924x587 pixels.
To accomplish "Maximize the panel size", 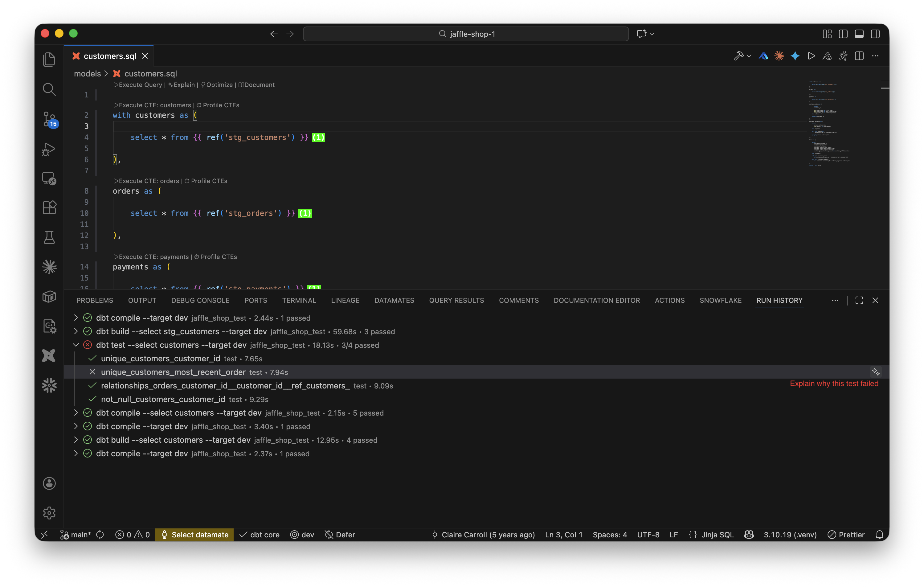I will (859, 300).
